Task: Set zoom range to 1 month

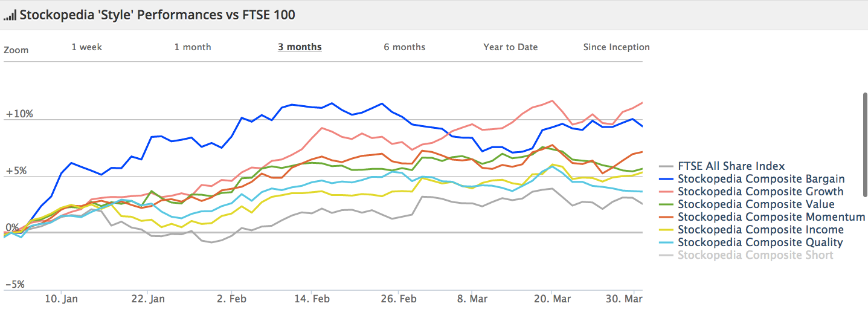Action: point(193,47)
